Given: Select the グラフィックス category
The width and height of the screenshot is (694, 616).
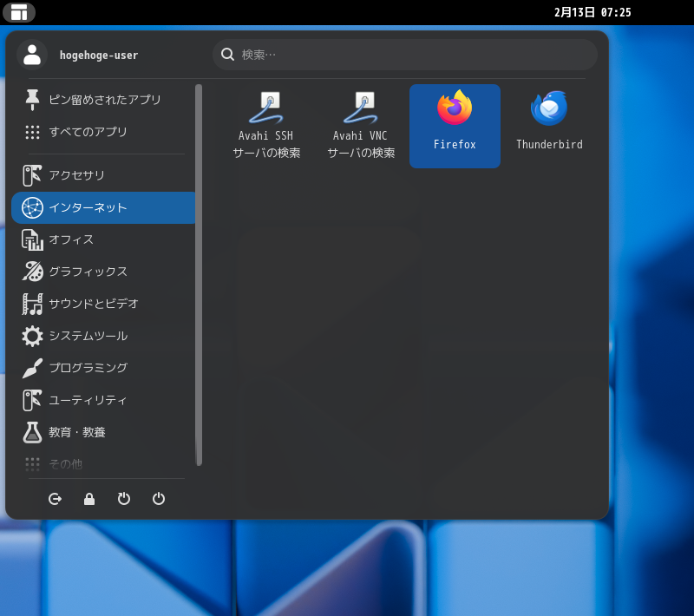Looking at the screenshot, I should [x=103, y=272].
